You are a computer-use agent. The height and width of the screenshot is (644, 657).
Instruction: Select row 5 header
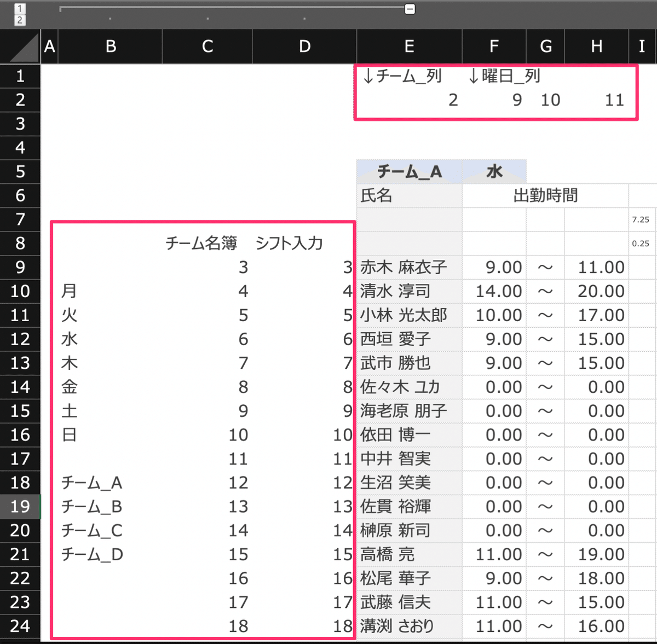20,172
